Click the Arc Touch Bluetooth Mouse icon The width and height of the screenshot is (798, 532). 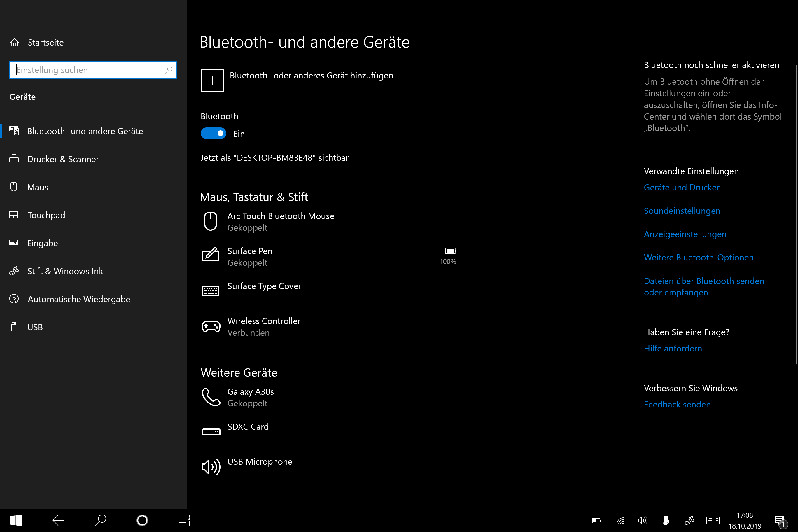(x=210, y=222)
